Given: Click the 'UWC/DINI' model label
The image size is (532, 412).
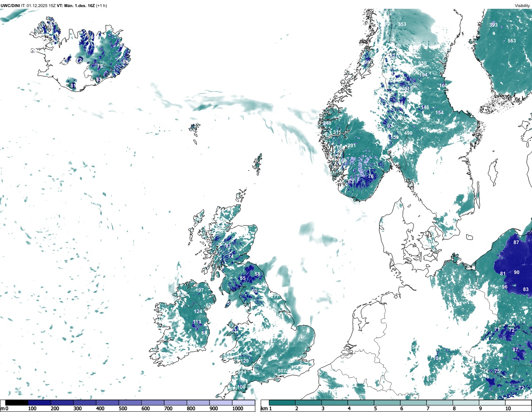Looking at the screenshot, I should (x=10, y=5).
